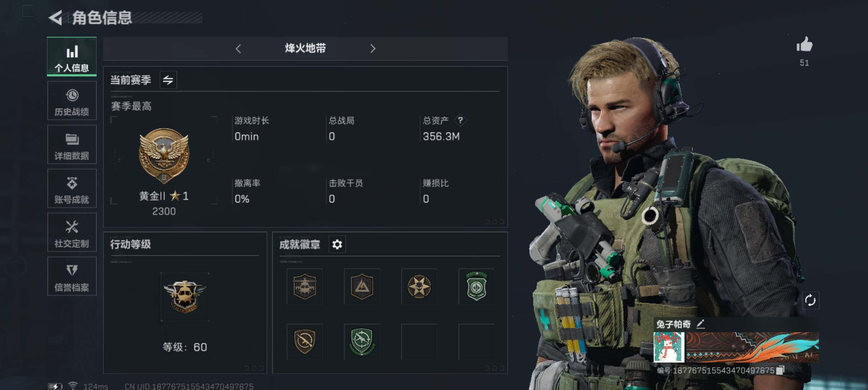868x390 pixels.
Task: Give a thumbs-up like to this profile
Action: [804, 45]
